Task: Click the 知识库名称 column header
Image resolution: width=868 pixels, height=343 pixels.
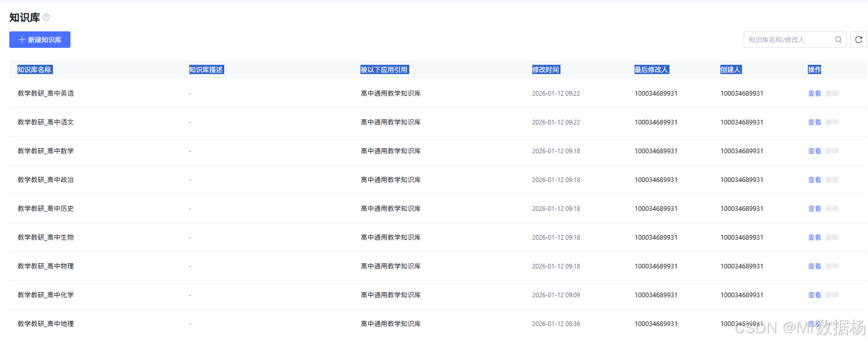Action: (35, 69)
